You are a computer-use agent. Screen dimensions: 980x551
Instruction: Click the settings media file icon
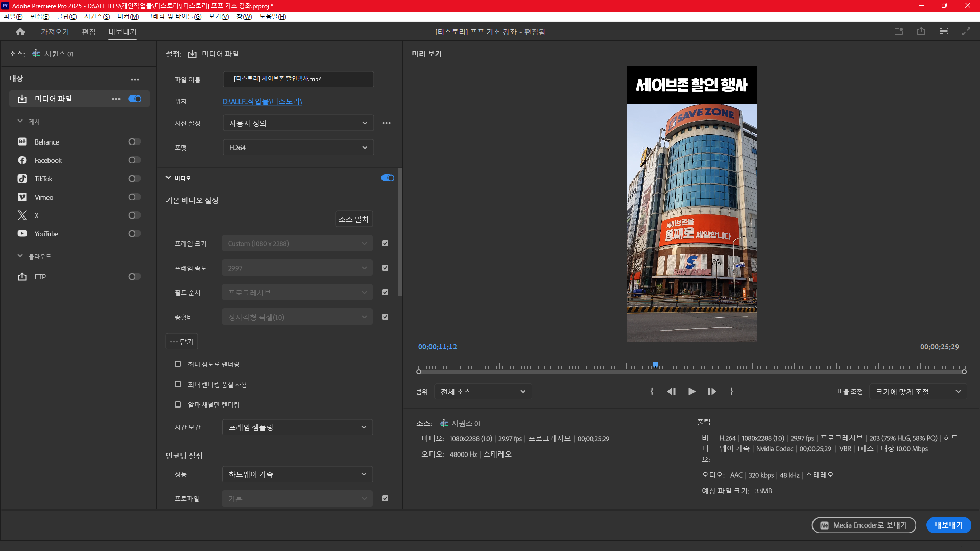pos(193,54)
